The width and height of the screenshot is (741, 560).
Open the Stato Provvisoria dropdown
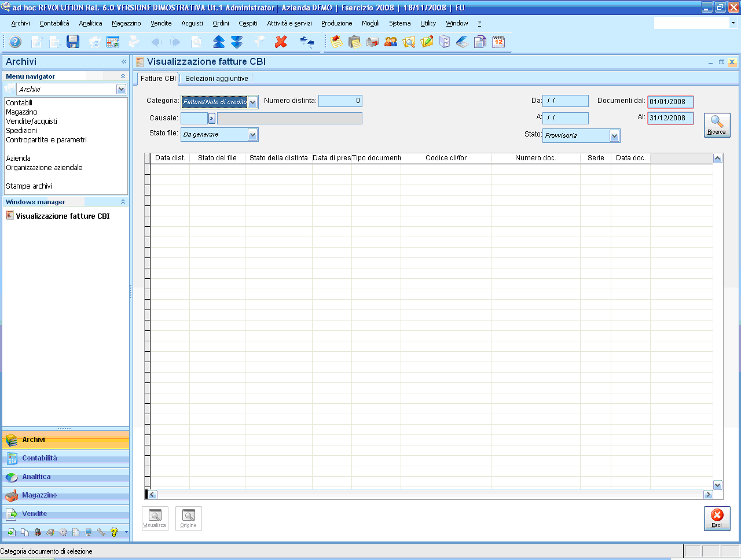point(614,135)
